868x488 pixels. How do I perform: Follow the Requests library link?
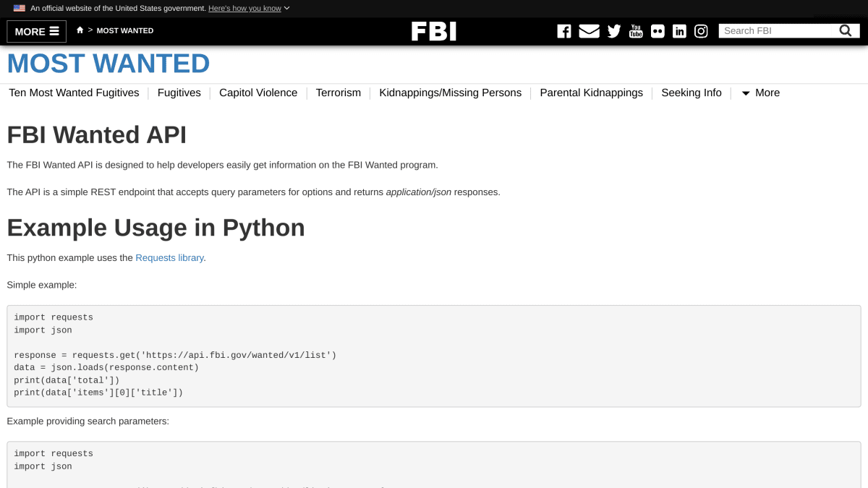click(x=169, y=257)
